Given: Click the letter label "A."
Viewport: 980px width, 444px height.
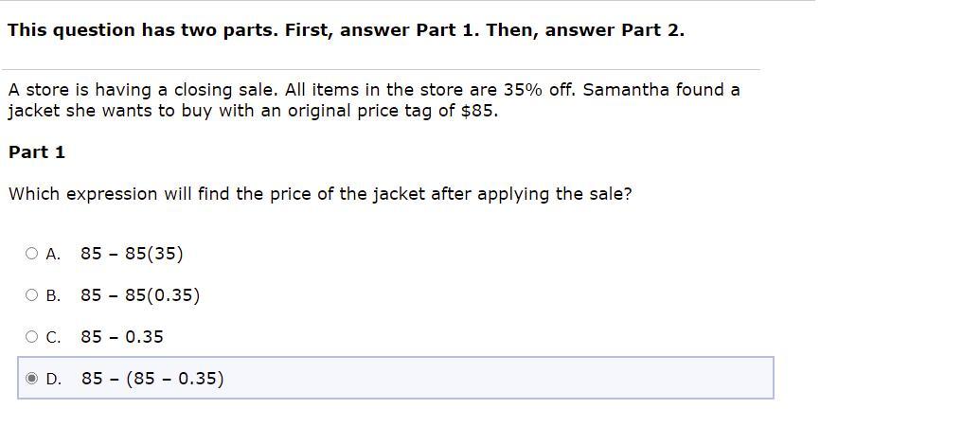Looking at the screenshot, I should [x=53, y=254].
